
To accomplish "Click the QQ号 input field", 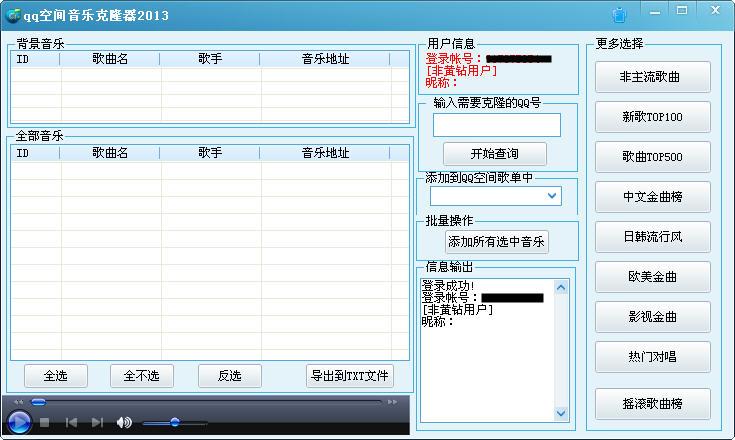I will [496, 125].
